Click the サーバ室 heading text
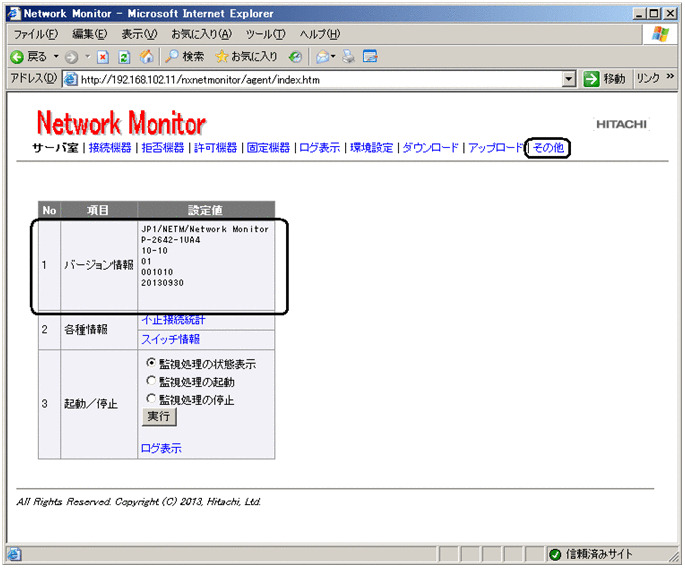 55,148
